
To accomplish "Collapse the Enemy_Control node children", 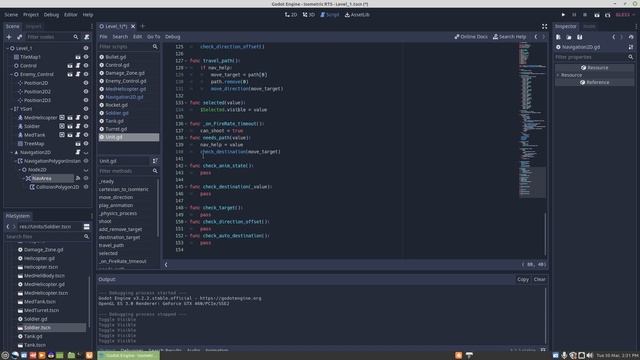I will [11, 74].
